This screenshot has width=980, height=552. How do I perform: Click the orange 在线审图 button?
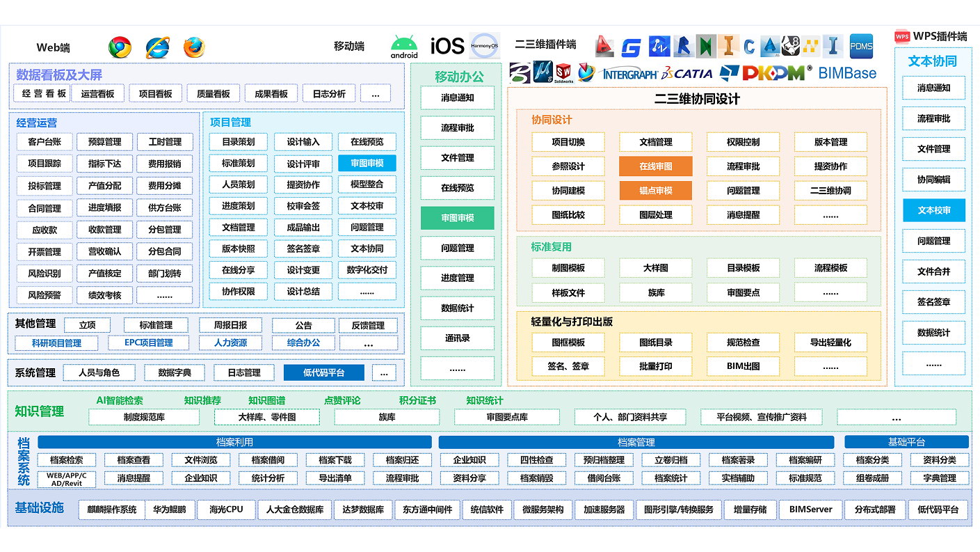[655, 166]
